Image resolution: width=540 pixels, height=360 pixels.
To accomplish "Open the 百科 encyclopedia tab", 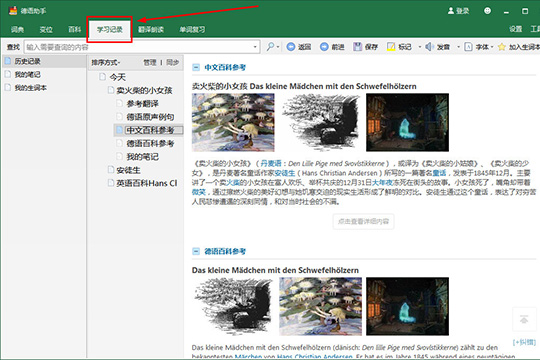I will coord(74,30).
